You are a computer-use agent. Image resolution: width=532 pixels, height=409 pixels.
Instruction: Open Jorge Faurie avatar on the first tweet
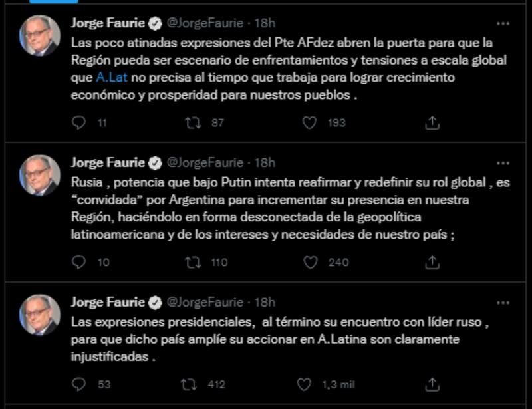pos(40,35)
